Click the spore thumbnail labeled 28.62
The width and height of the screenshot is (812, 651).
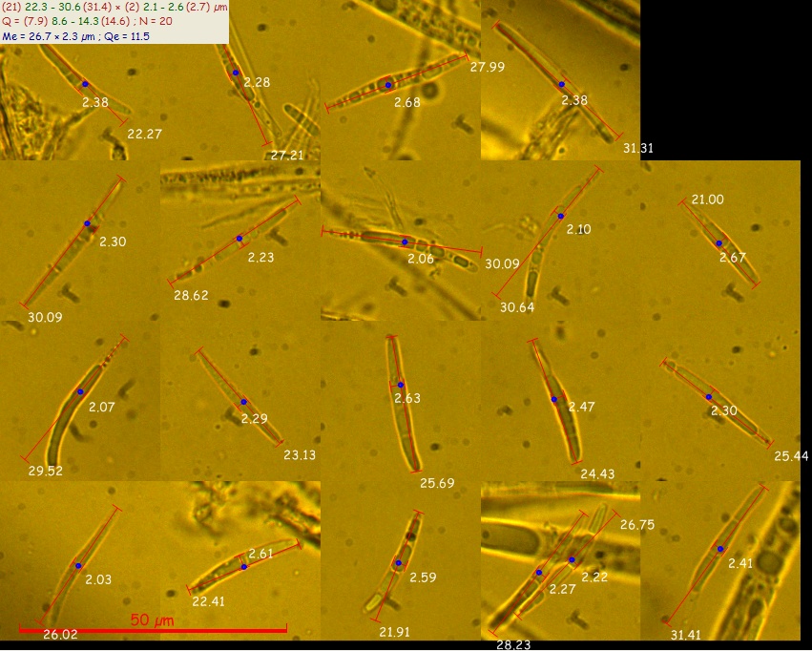[x=240, y=241]
